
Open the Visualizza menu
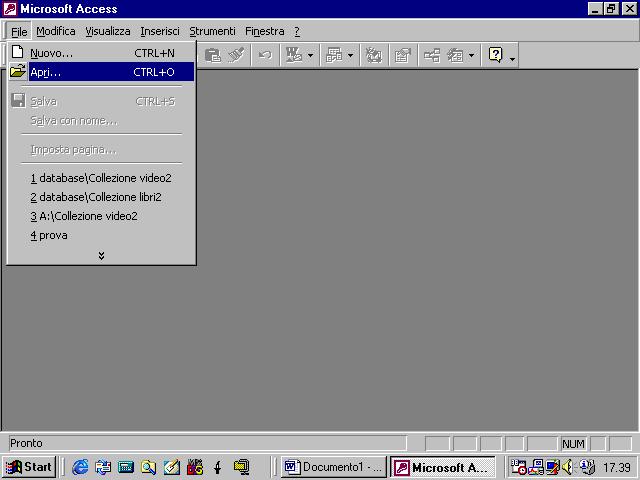tap(108, 31)
